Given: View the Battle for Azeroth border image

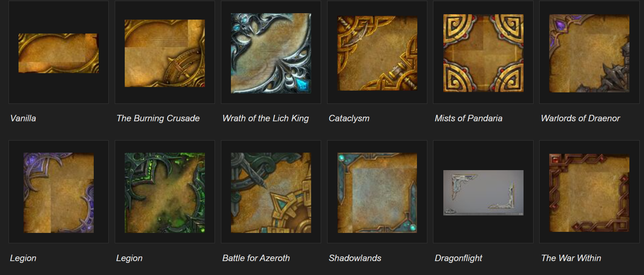Looking at the screenshot, I should [x=271, y=193].
